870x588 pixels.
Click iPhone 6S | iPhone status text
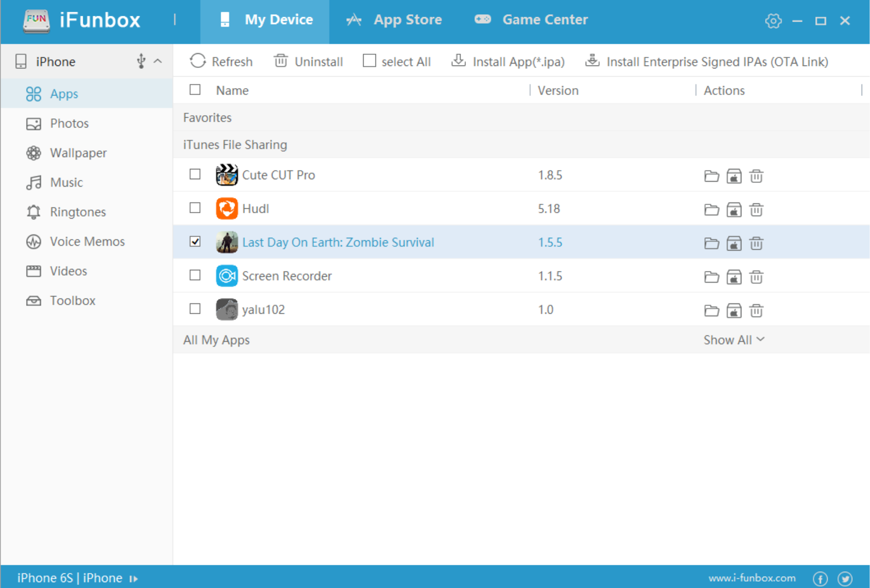tap(69, 578)
